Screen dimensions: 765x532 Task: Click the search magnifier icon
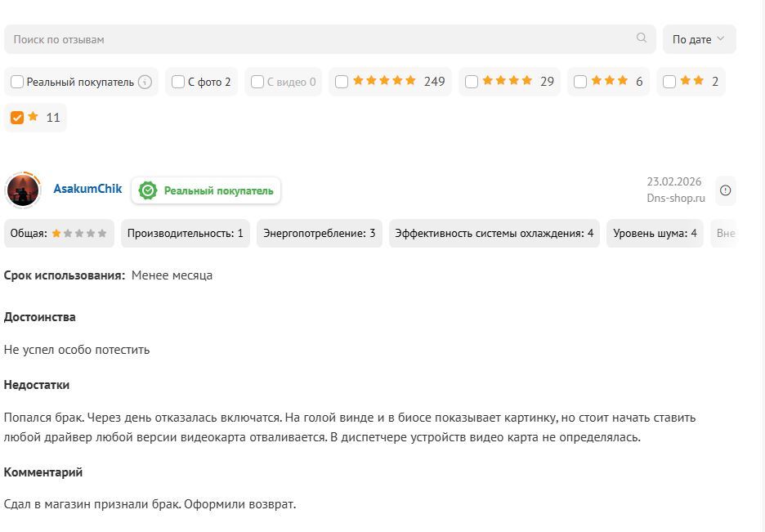pos(642,38)
